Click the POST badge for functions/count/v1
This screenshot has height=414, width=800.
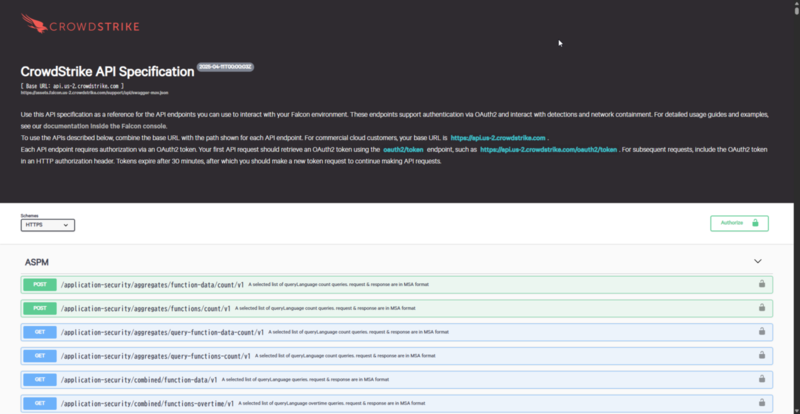click(x=40, y=308)
